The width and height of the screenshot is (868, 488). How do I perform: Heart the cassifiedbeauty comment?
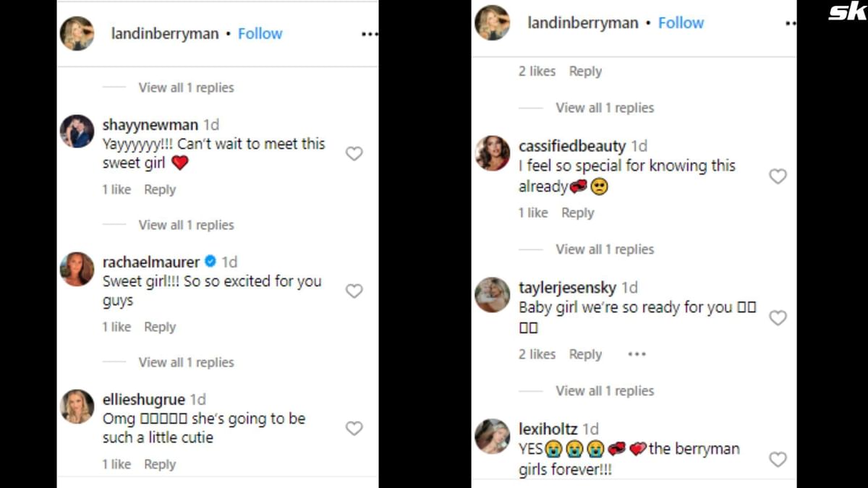pos(778,176)
